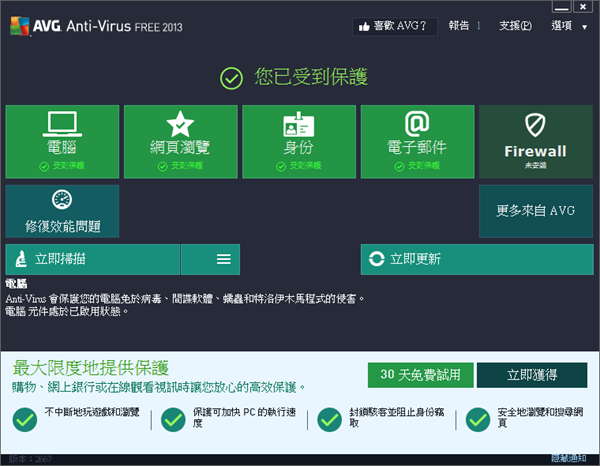Screen dimensions: 600x466
Task: Click the 隱藏通知 hide notification link
Action: [x=569, y=458]
